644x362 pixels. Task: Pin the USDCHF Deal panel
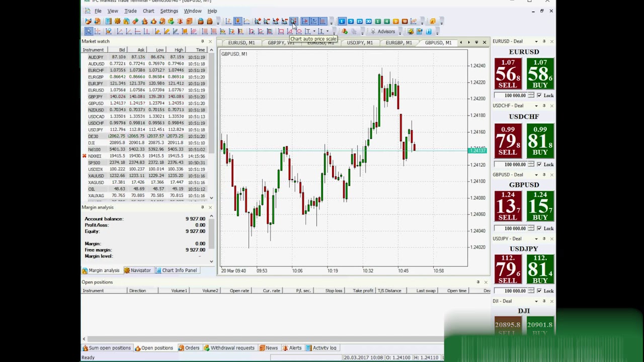tap(544, 106)
